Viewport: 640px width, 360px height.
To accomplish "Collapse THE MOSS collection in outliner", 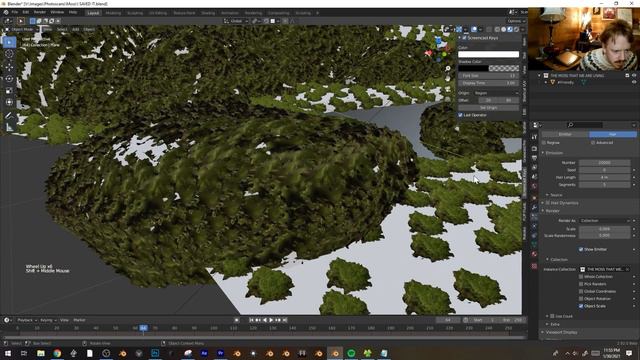I will pos(539,76).
